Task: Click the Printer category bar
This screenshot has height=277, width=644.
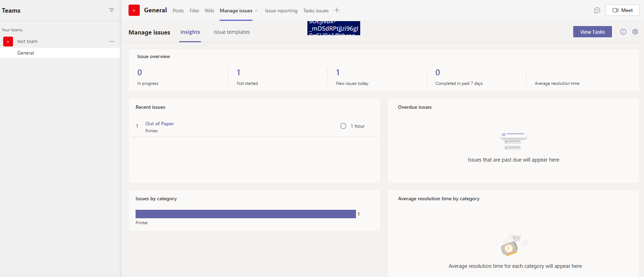Action: click(246, 214)
